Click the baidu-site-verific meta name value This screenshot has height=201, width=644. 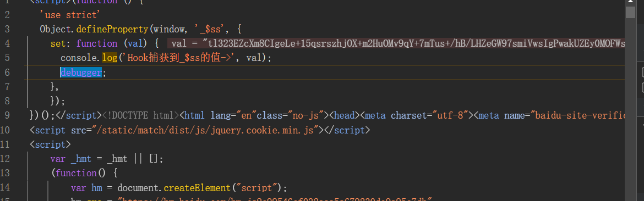click(580, 115)
